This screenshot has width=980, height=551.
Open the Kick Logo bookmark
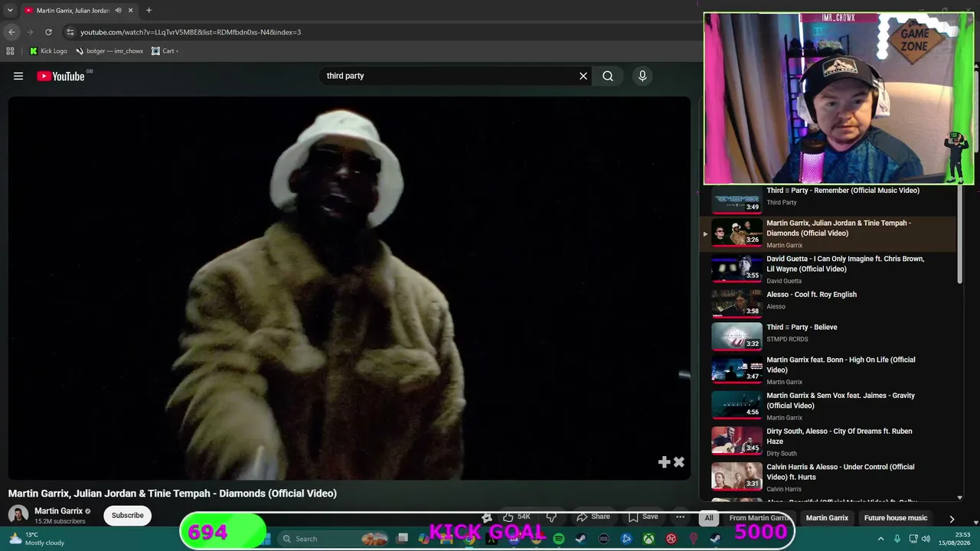(48, 51)
